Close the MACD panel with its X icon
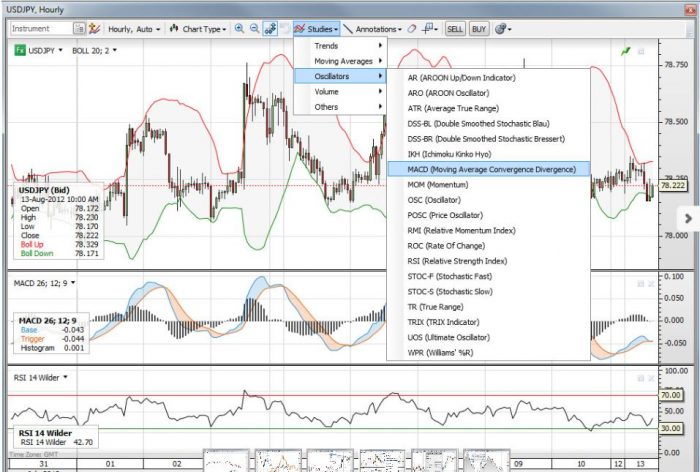 tap(651, 284)
